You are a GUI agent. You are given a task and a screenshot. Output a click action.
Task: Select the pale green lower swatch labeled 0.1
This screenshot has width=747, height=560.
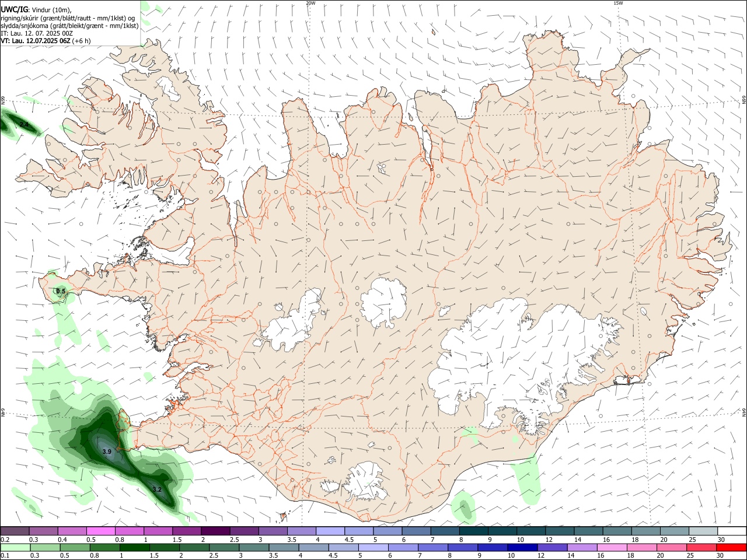click(x=15, y=547)
